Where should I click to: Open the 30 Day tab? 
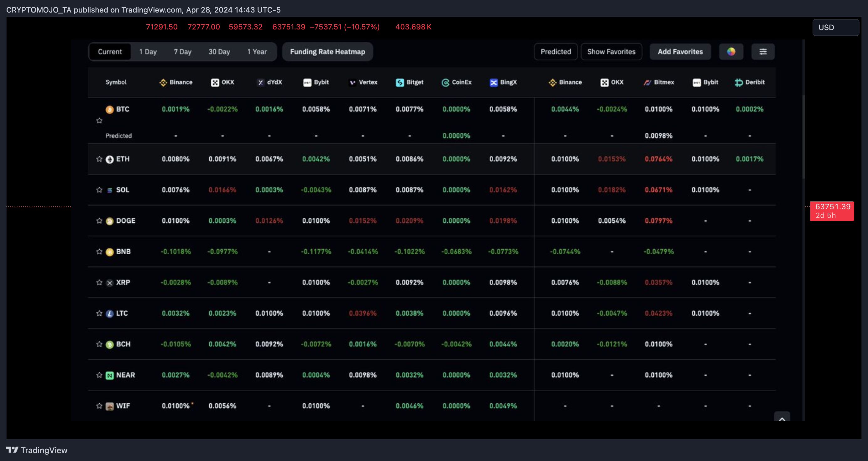pyautogui.click(x=219, y=52)
